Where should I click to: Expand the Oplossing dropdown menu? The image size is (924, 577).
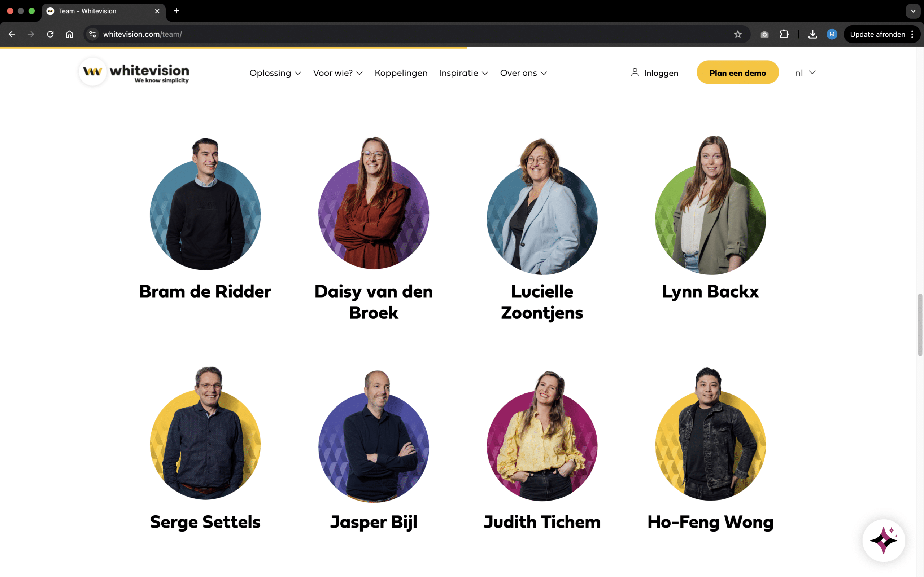275,73
